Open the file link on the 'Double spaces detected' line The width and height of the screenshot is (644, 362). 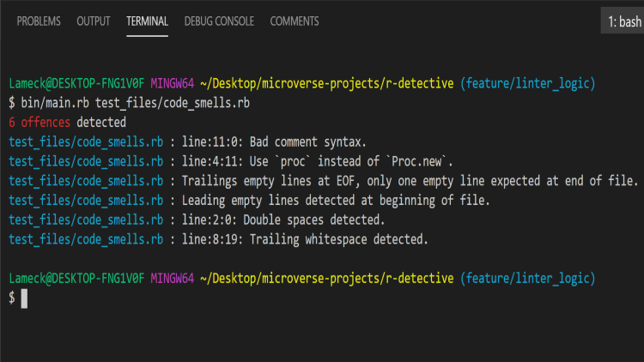point(85,220)
